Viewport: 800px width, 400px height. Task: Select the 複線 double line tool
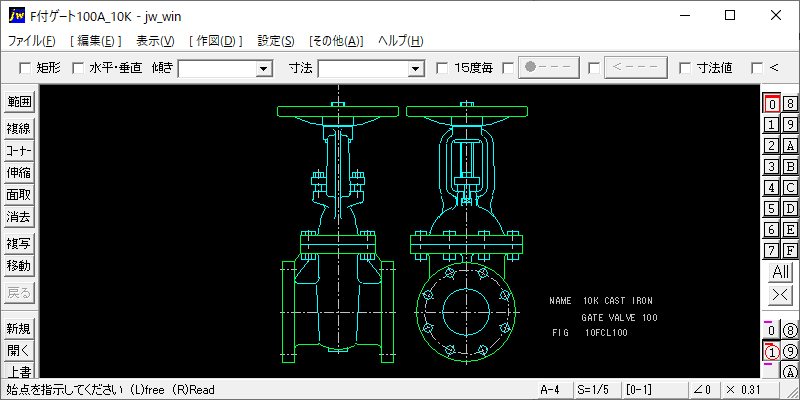(x=19, y=129)
